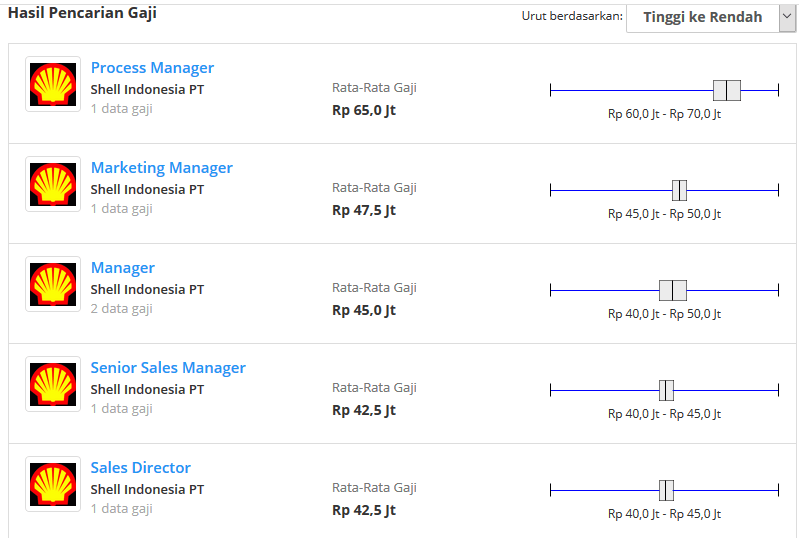Click Rp 47,5 Jt average salary
Image resolution: width=799 pixels, height=538 pixels.
(364, 210)
